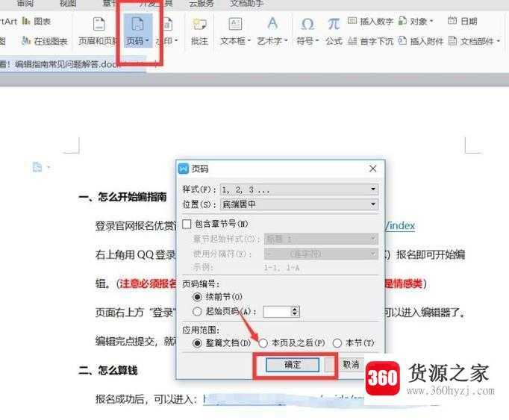Click the 起始页码 spinner arrows

click(x=295, y=312)
